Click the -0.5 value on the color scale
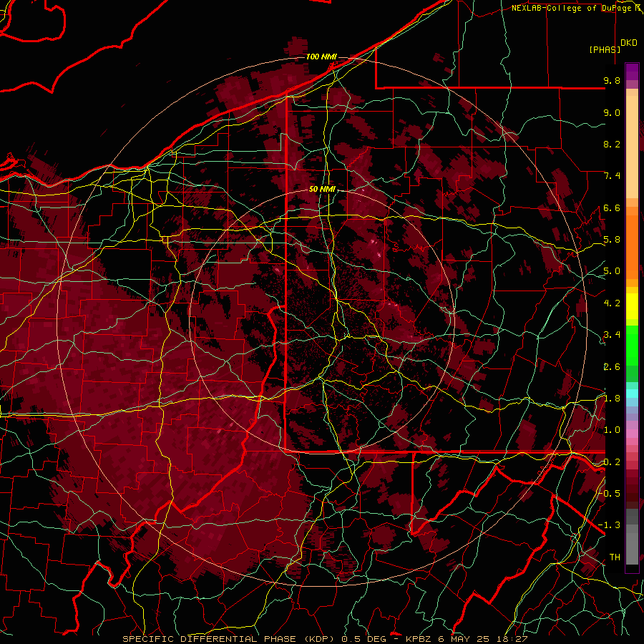The image size is (644, 644). coord(609,494)
